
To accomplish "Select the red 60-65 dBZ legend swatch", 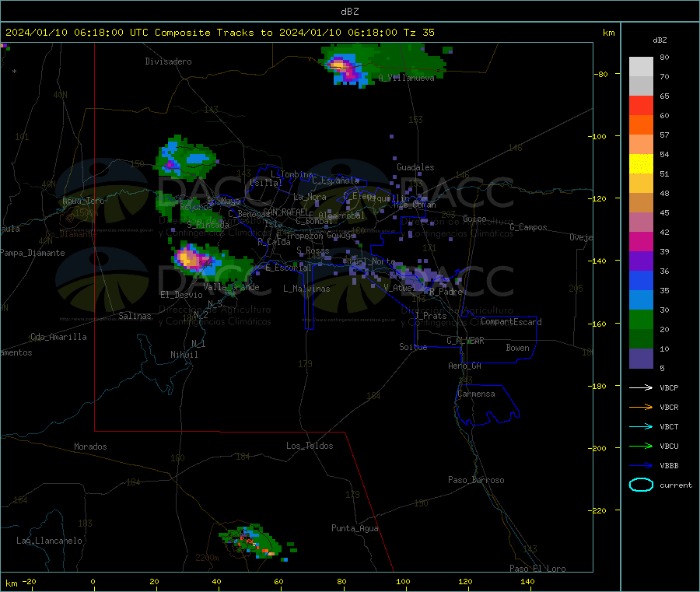I will point(641,105).
